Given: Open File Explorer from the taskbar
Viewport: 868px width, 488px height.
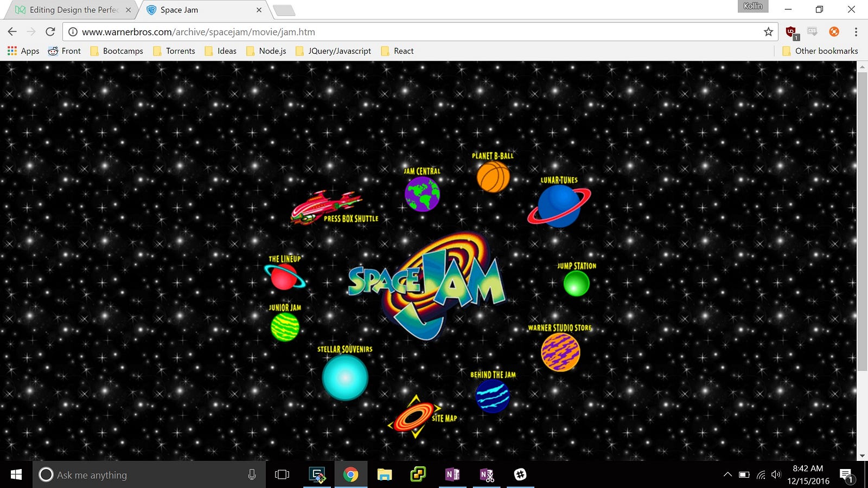Looking at the screenshot, I should tap(385, 474).
